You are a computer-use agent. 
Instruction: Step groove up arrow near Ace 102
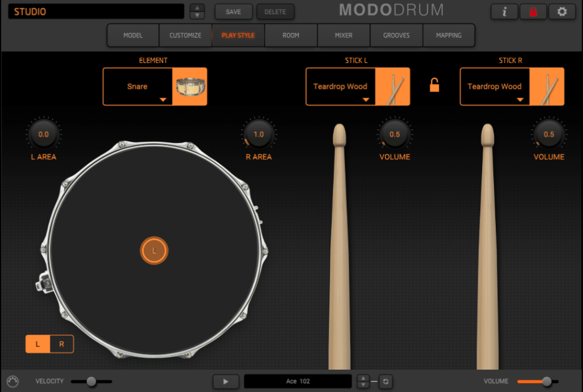pos(363,378)
